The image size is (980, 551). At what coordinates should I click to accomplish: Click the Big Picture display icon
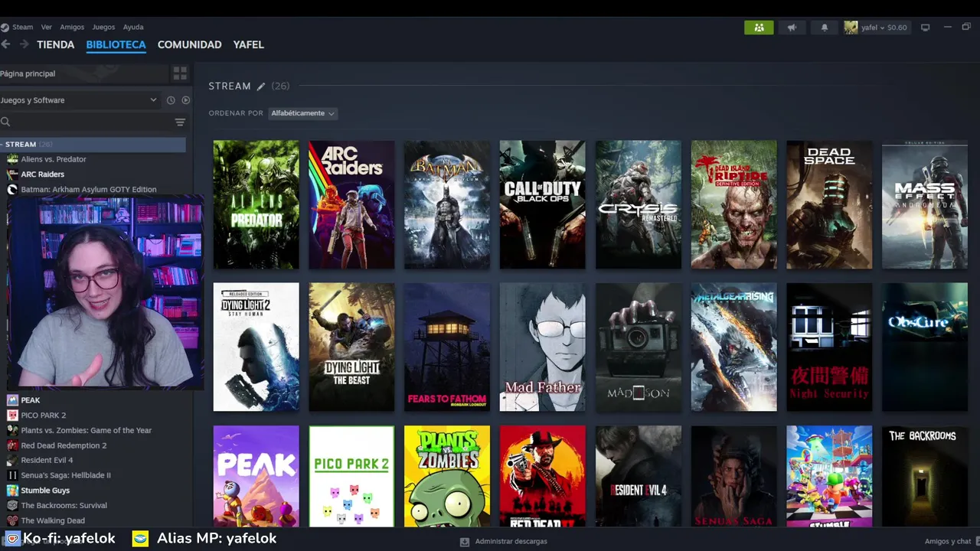pyautogui.click(x=925, y=28)
